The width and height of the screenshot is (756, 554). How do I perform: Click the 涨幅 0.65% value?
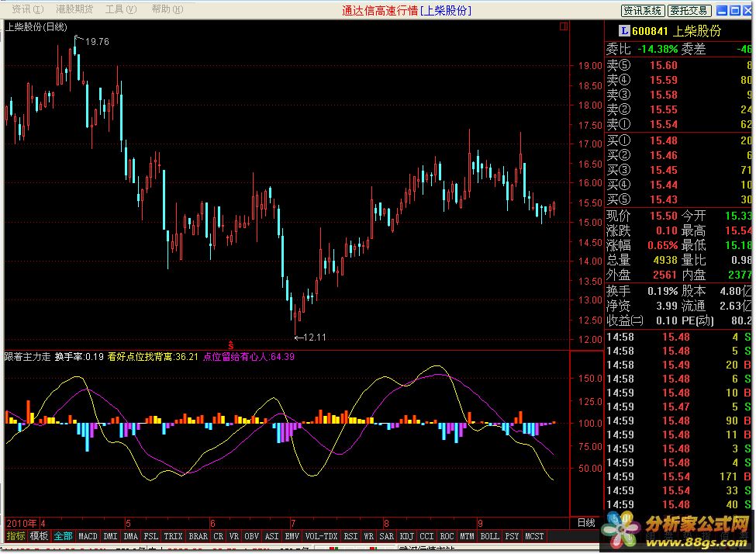click(663, 245)
